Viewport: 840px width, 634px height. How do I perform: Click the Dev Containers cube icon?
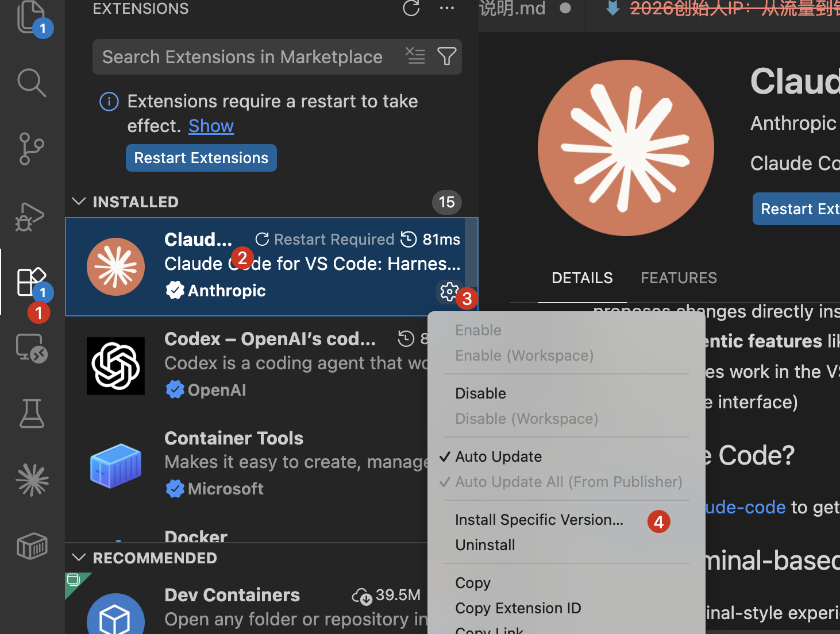tap(115, 614)
